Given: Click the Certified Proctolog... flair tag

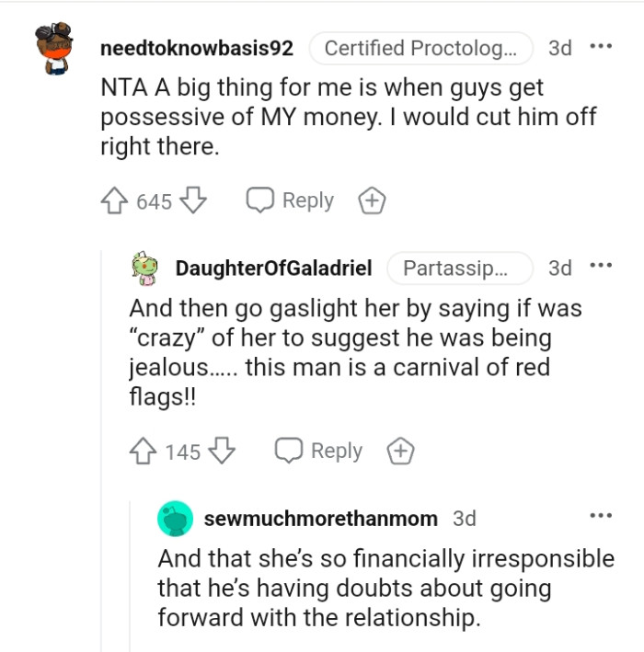Looking at the screenshot, I should click(420, 49).
